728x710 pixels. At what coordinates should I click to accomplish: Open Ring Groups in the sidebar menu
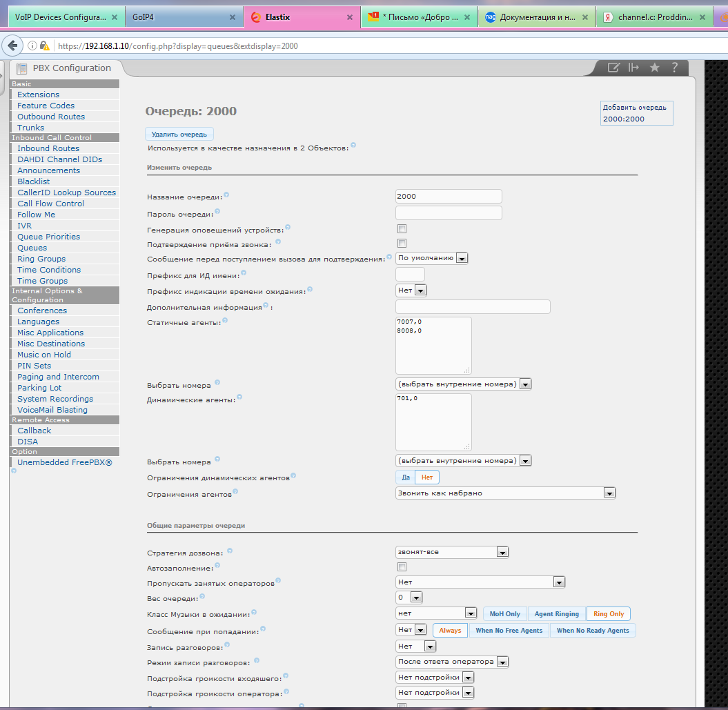[x=41, y=259]
